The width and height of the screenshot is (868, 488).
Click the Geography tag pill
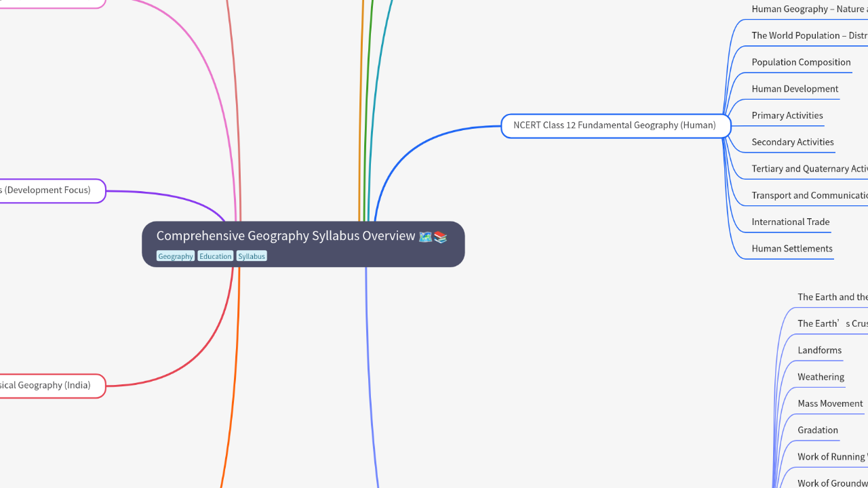176,256
